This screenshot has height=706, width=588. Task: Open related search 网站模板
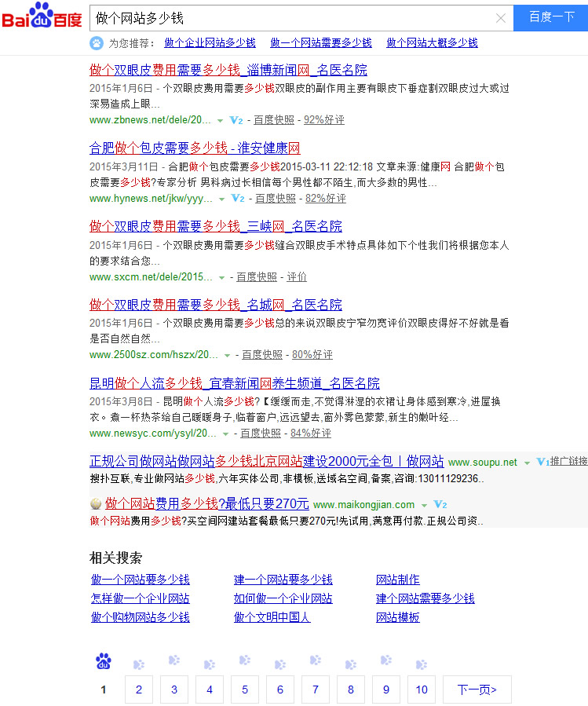(398, 618)
